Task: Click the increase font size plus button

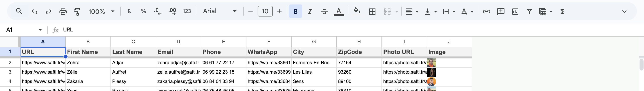Action: (279, 11)
